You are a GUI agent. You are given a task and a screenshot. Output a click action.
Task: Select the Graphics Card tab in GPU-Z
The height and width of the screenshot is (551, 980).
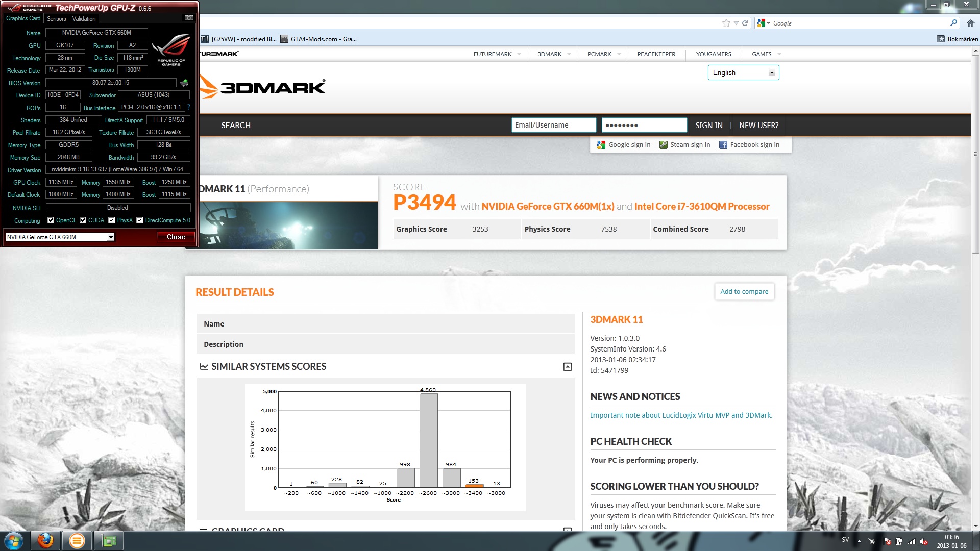tap(23, 18)
